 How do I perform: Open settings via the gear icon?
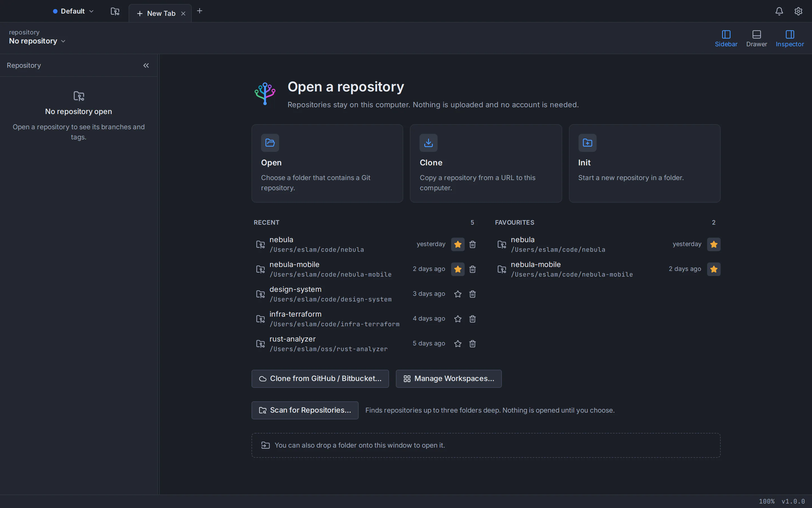[798, 11]
